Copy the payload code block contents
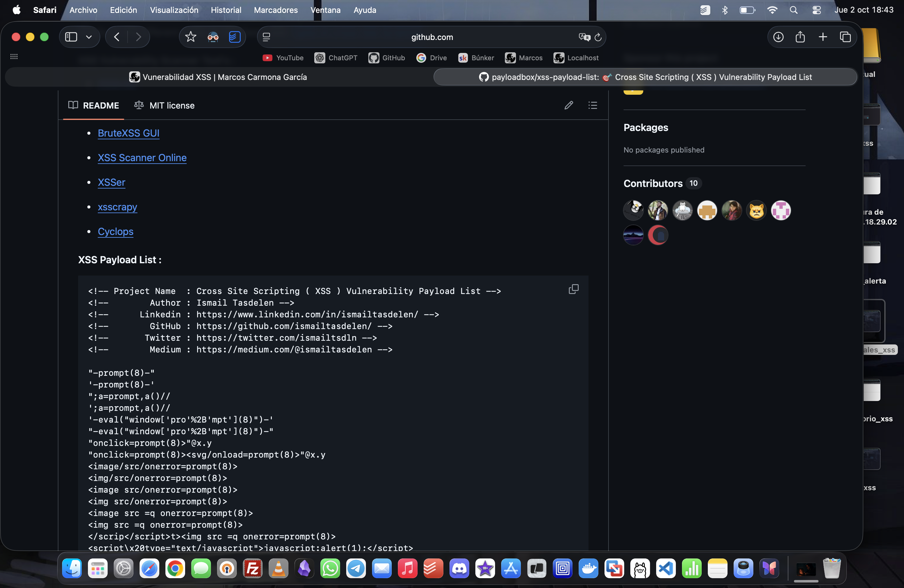Screen dimensions: 904x588 pyautogui.click(x=573, y=289)
